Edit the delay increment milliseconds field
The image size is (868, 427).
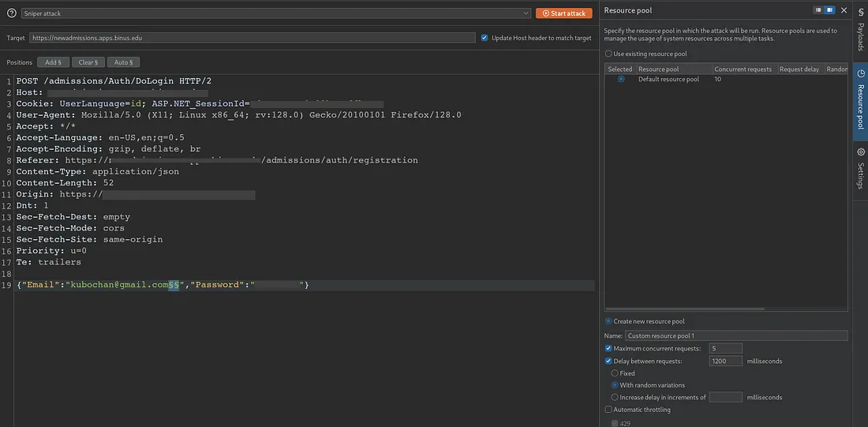(x=725, y=397)
